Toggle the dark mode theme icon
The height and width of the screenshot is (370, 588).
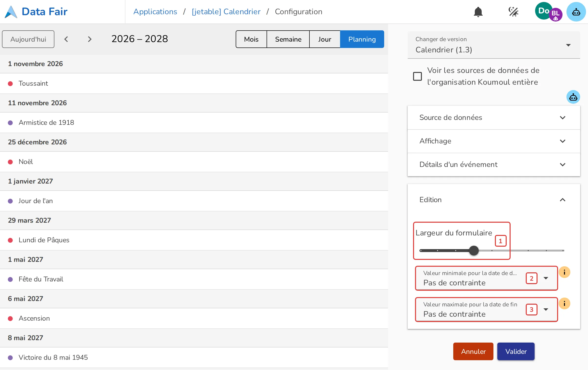(x=513, y=12)
